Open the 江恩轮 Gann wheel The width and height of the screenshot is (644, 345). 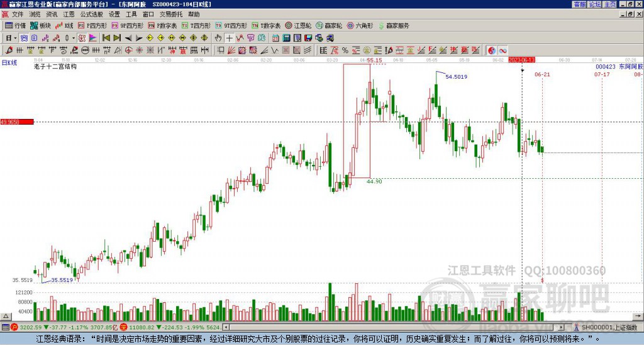pos(298,25)
